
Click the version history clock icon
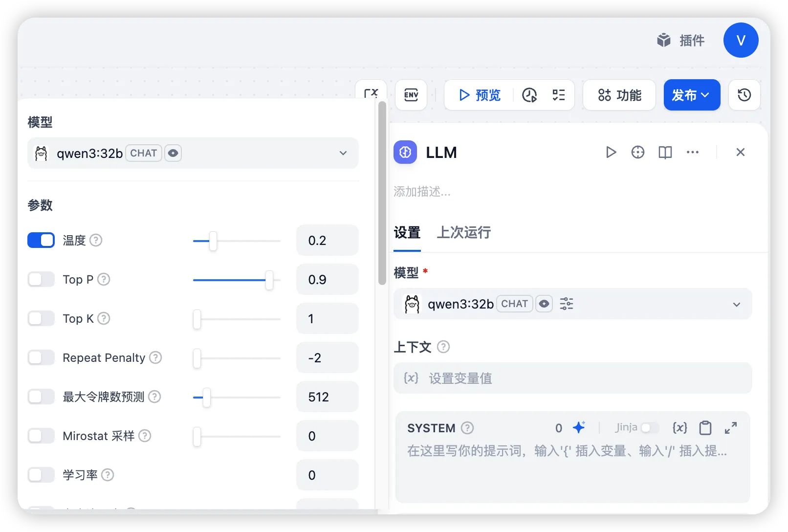pos(744,95)
